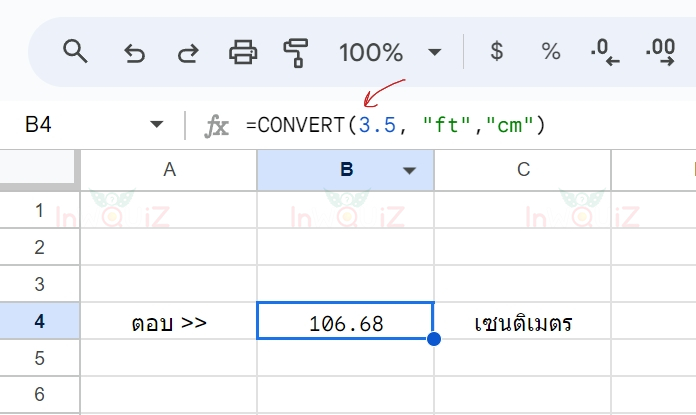696x415 pixels.
Task: Click the CONVERT formula in formula bar
Action: (x=395, y=125)
